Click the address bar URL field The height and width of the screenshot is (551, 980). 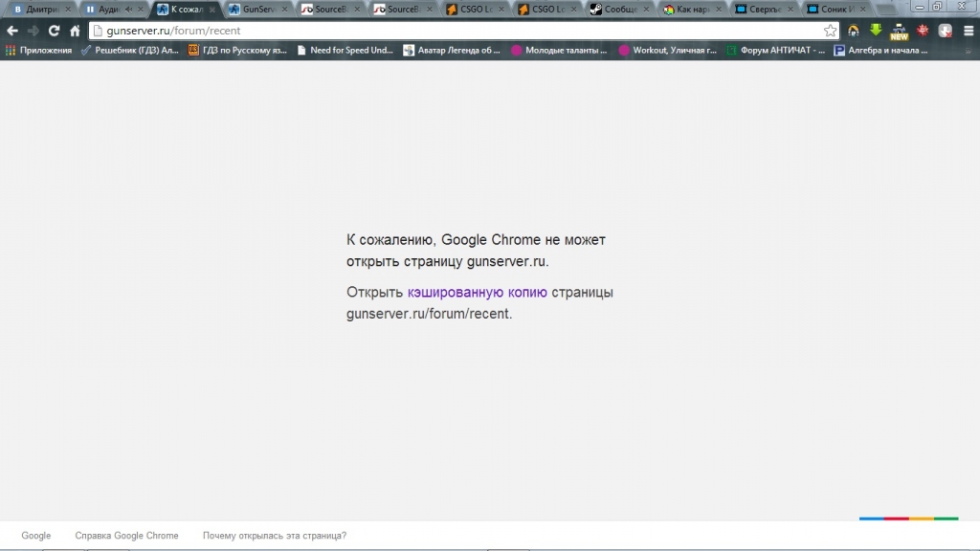(x=459, y=31)
